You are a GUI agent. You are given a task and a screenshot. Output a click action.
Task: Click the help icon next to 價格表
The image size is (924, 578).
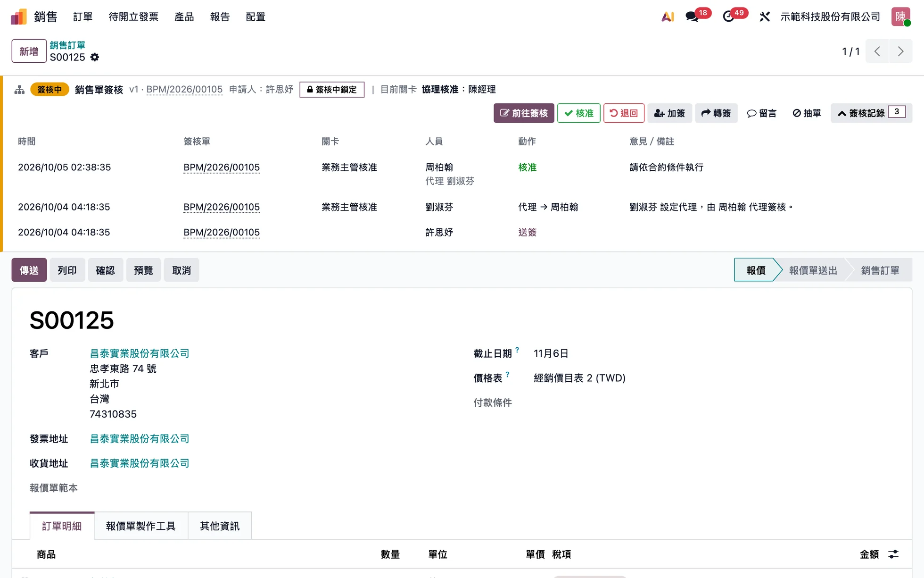pos(507,375)
